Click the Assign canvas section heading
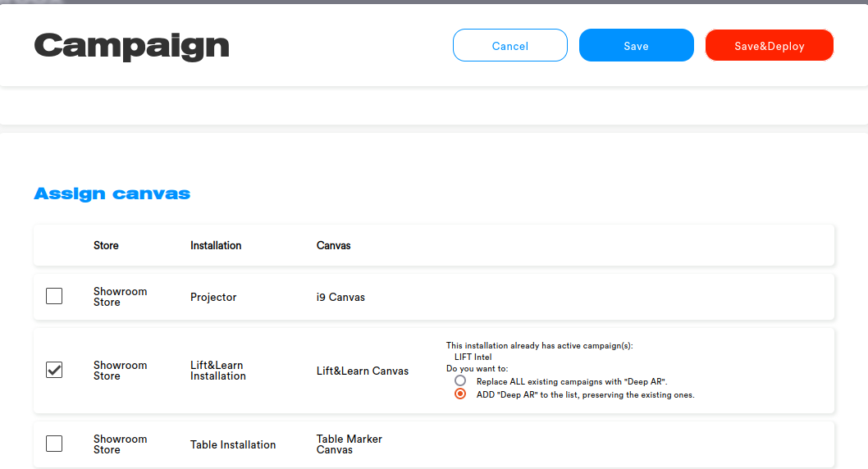This screenshot has height=469, width=868. click(112, 194)
